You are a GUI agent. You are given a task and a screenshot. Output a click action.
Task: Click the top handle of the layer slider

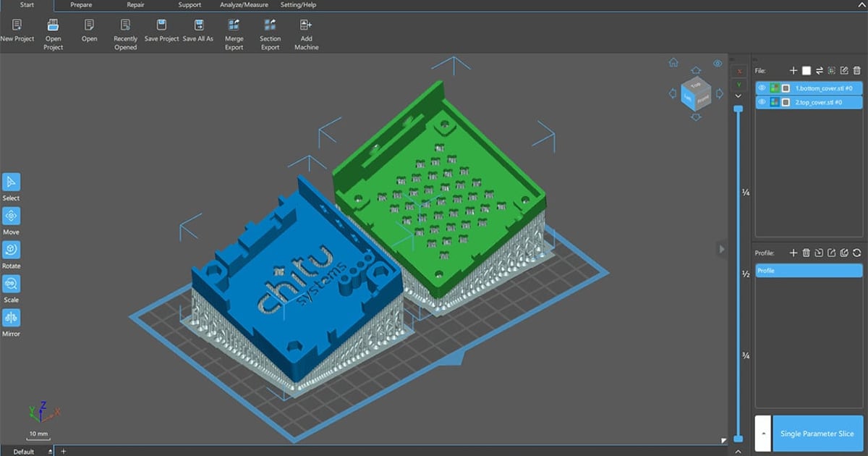click(x=738, y=109)
